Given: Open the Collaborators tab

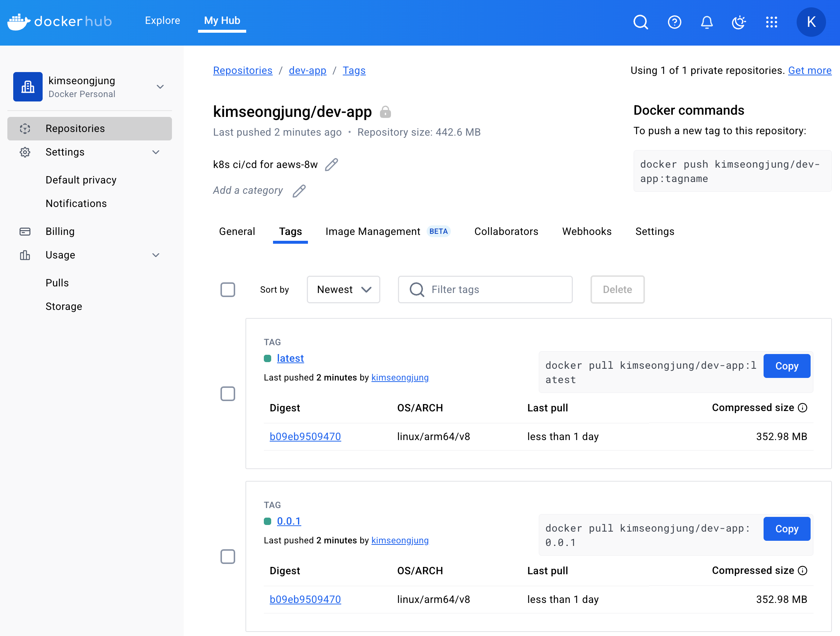Looking at the screenshot, I should pos(506,231).
